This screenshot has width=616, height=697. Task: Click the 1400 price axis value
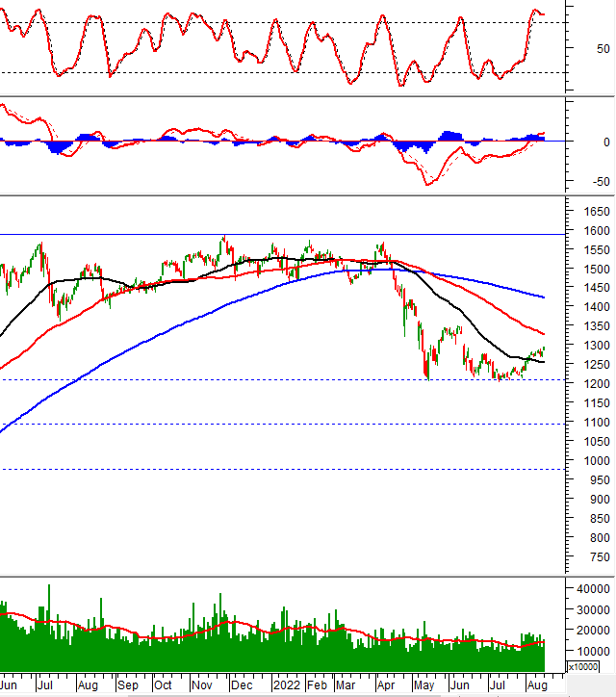click(x=597, y=307)
